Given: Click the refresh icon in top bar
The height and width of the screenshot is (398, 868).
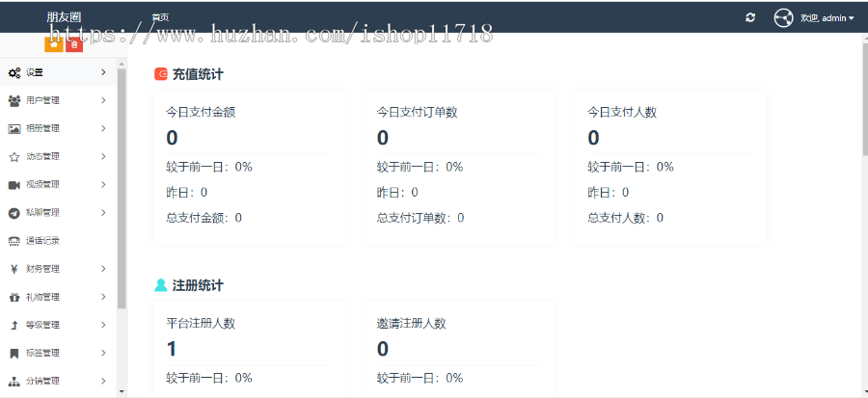Looking at the screenshot, I should point(750,17).
